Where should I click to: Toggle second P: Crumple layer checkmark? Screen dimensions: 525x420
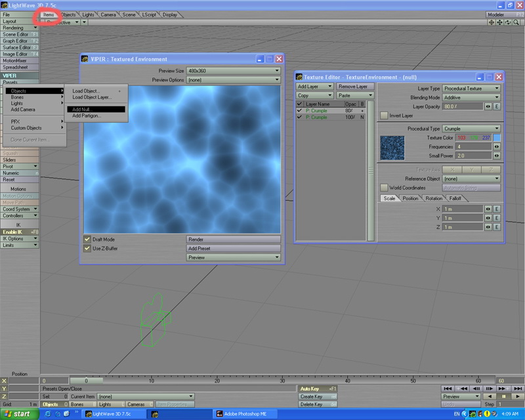pos(300,117)
